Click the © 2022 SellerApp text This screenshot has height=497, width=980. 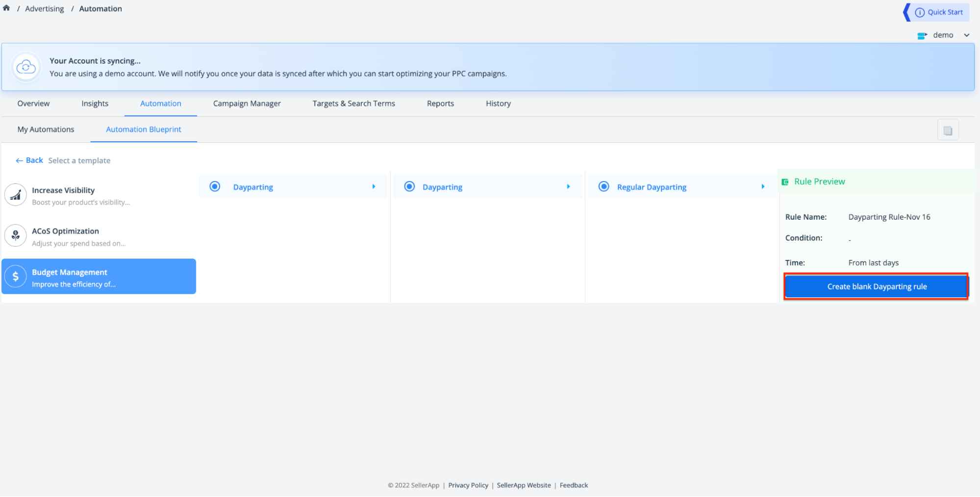coord(414,485)
